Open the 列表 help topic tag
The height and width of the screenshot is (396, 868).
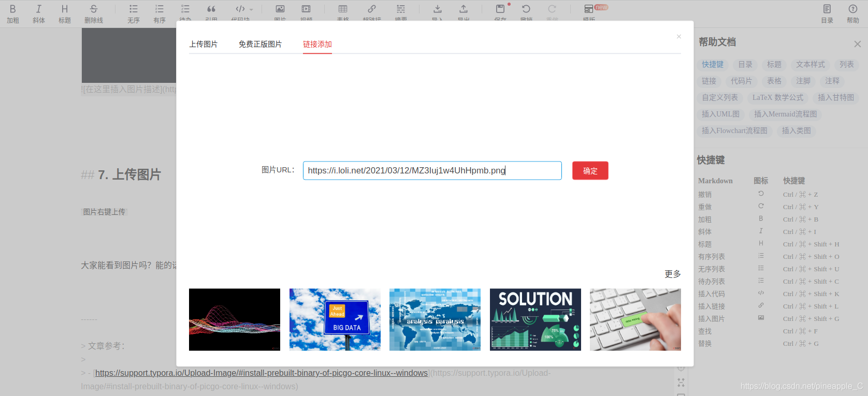847,65
